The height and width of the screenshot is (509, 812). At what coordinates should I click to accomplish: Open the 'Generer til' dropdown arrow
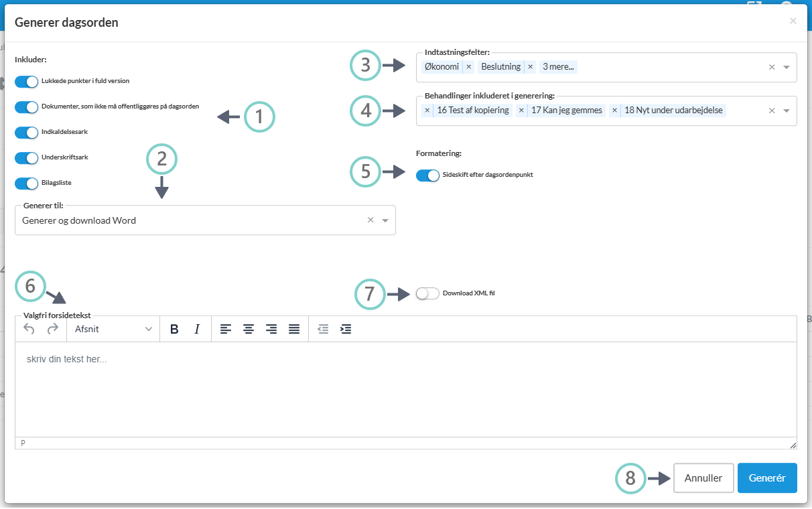[x=385, y=220]
